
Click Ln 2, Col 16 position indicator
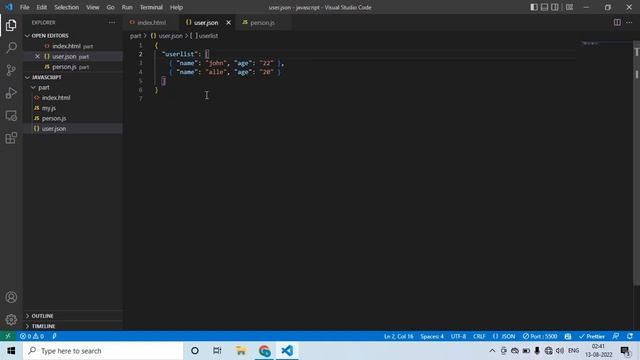click(399, 336)
